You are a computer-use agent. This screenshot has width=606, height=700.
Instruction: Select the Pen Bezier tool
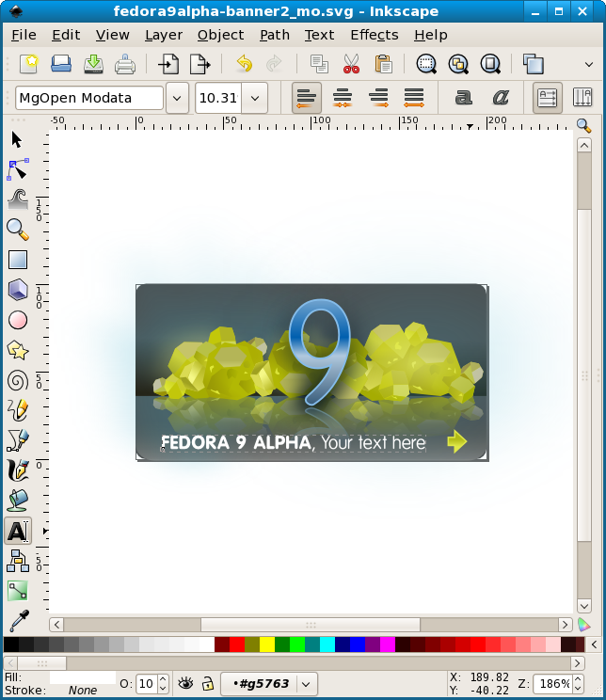(x=18, y=440)
